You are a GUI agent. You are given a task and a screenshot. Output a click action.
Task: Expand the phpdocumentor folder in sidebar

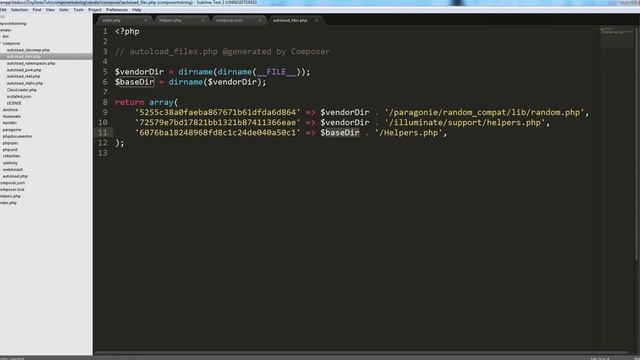pyautogui.click(x=17, y=136)
